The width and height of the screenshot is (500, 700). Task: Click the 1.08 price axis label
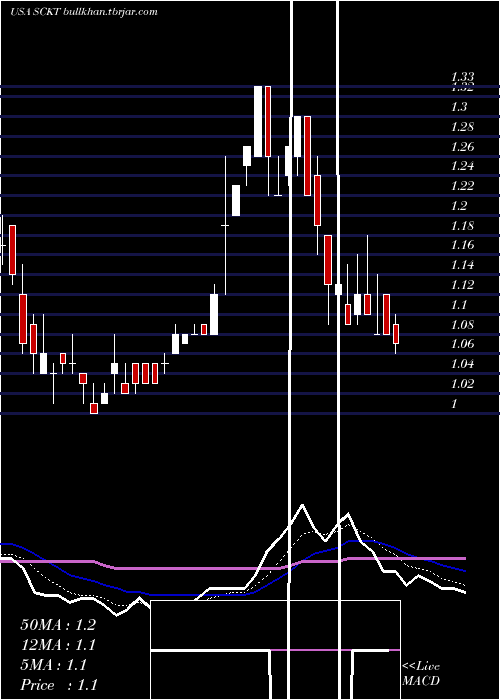(462, 324)
